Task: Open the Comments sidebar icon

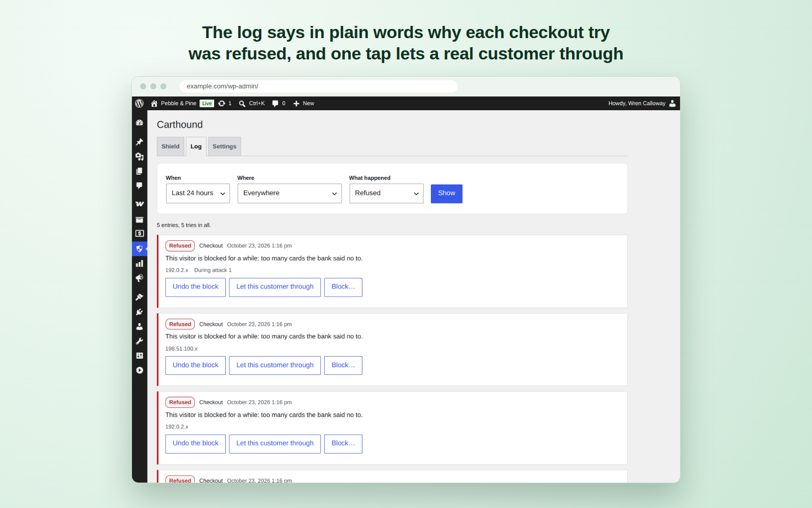Action: [140, 186]
